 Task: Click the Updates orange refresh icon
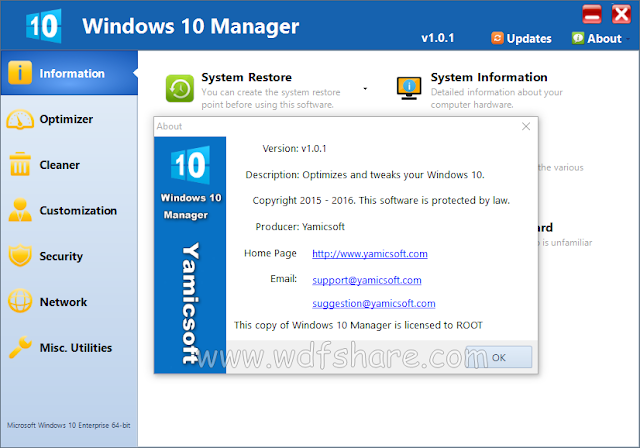click(x=497, y=38)
